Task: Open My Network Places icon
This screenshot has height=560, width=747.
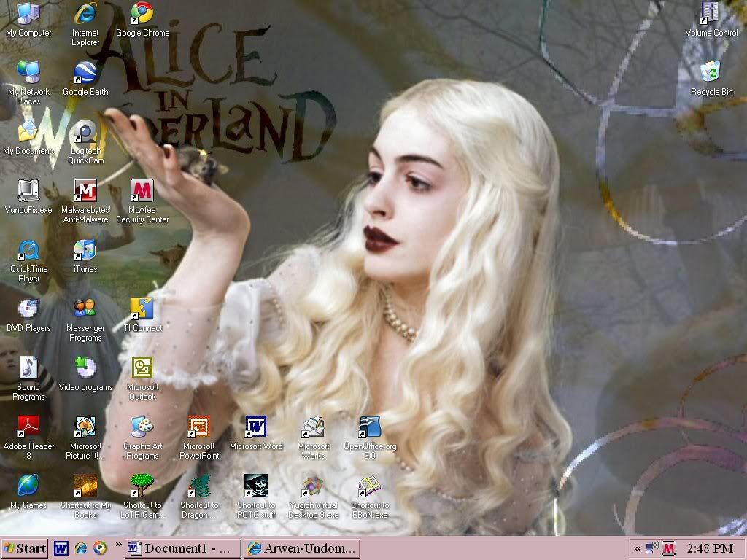Action: coord(28,83)
